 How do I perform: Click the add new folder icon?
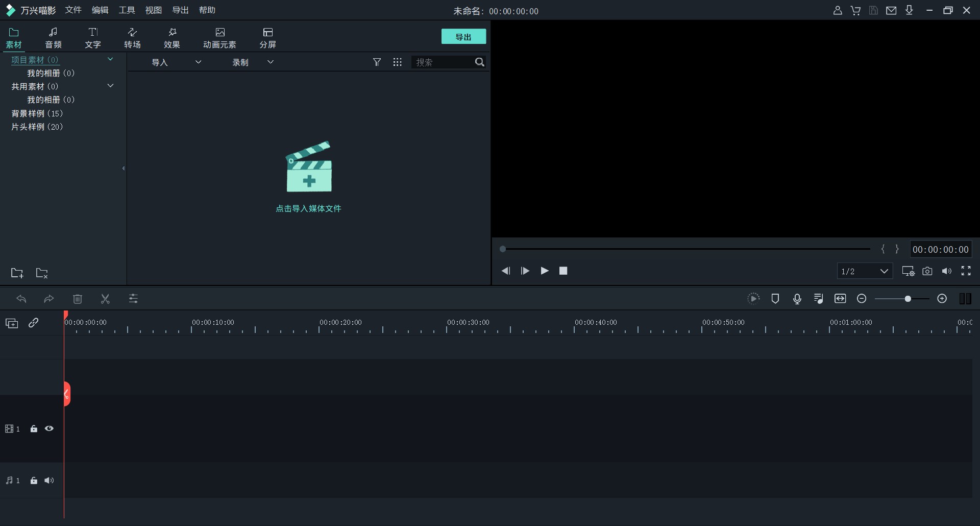coord(17,273)
